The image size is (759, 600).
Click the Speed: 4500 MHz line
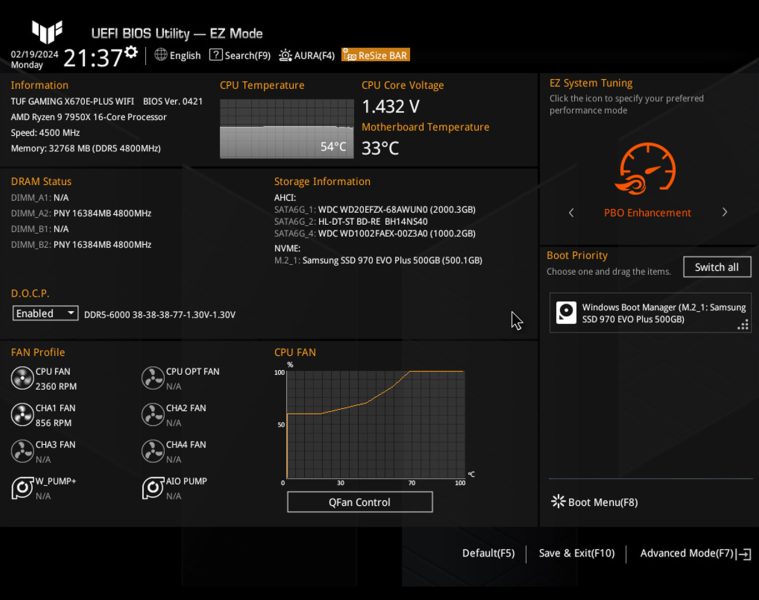click(45, 133)
